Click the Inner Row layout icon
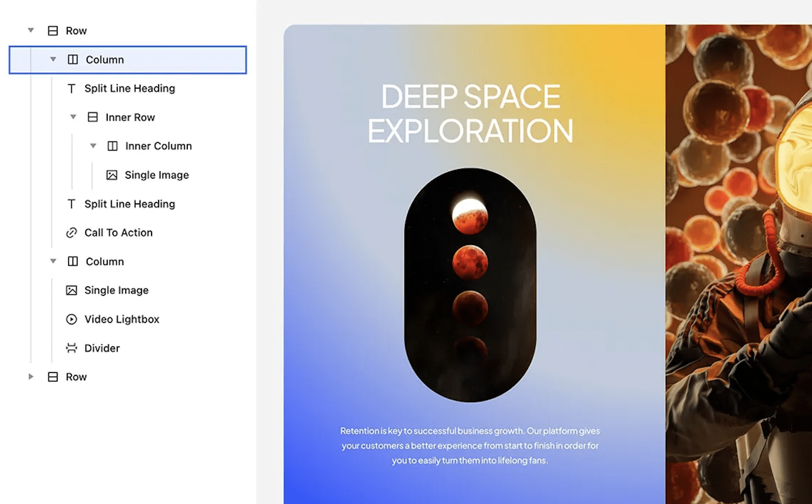The image size is (812, 504). pyautogui.click(x=93, y=117)
